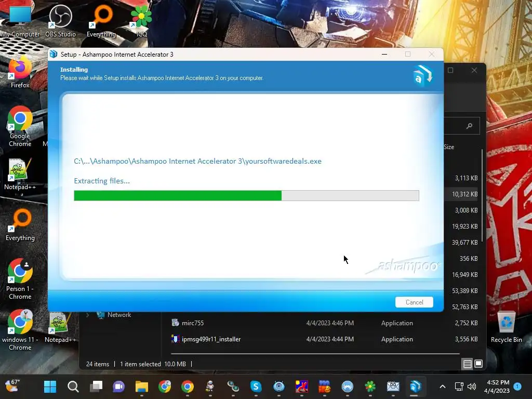Click the Ashampoo setup icon in the title bar
Viewport: 532px width, 399px height.
point(54,54)
